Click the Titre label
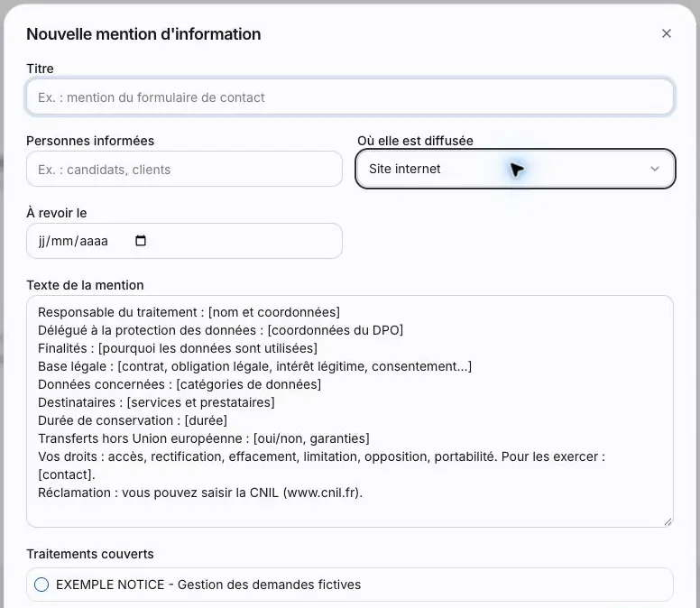Image resolution: width=700 pixels, height=608 pixels. [40, 69]
